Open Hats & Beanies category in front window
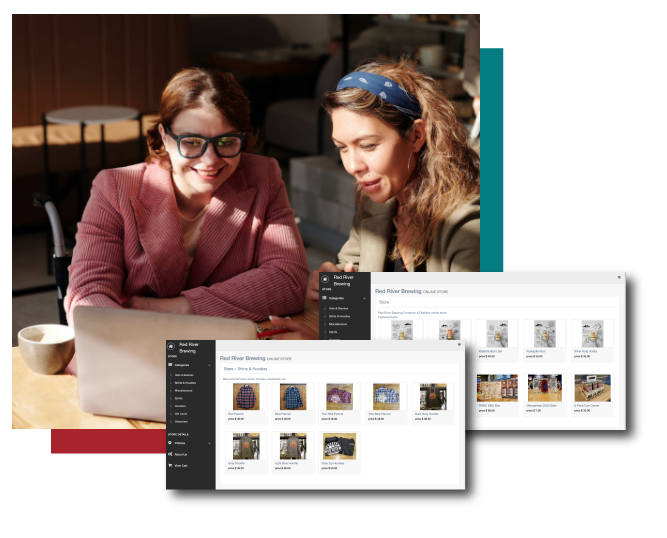This screenshot has height=538, width=667. point(184,375)
